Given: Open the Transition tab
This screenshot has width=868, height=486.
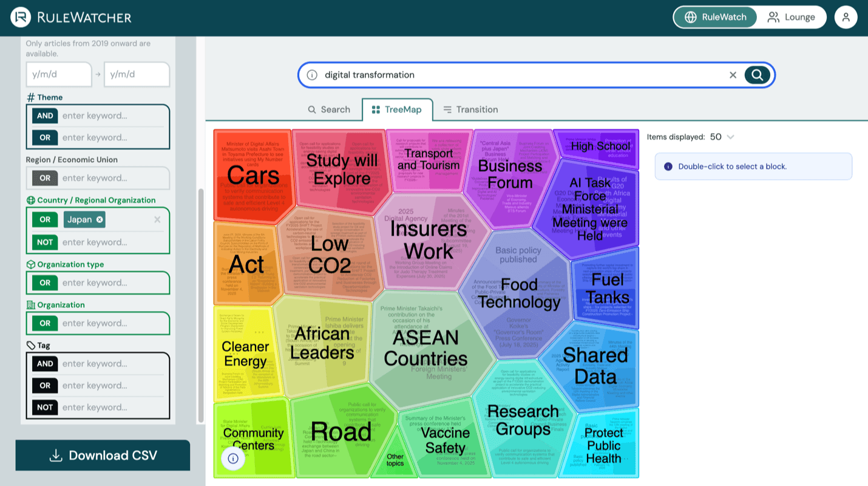Looking at the screenshot, I should click(x=470, y=109).
